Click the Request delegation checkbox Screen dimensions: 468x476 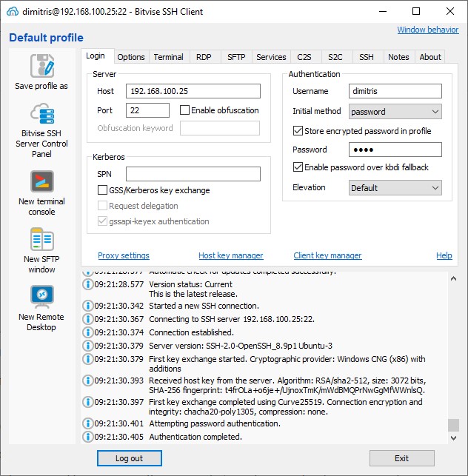(x=102, y=206)
